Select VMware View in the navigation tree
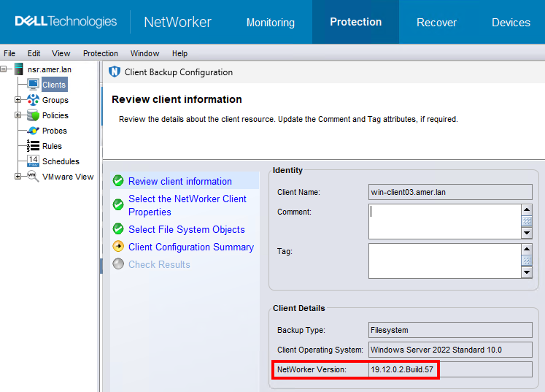 click(68, 177)
